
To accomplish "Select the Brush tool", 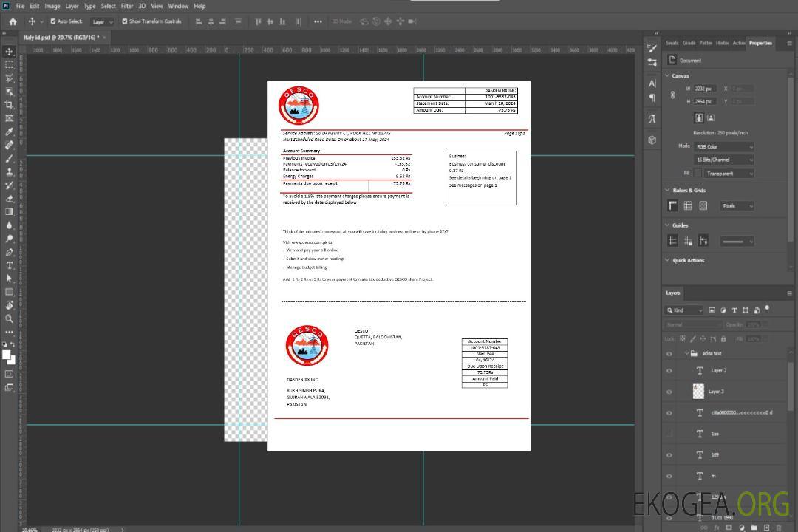I will 9,158.
